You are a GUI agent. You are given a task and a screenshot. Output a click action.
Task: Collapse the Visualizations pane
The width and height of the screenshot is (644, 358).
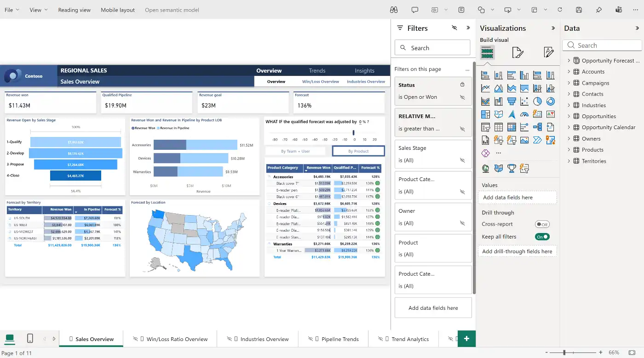[553, 28]
